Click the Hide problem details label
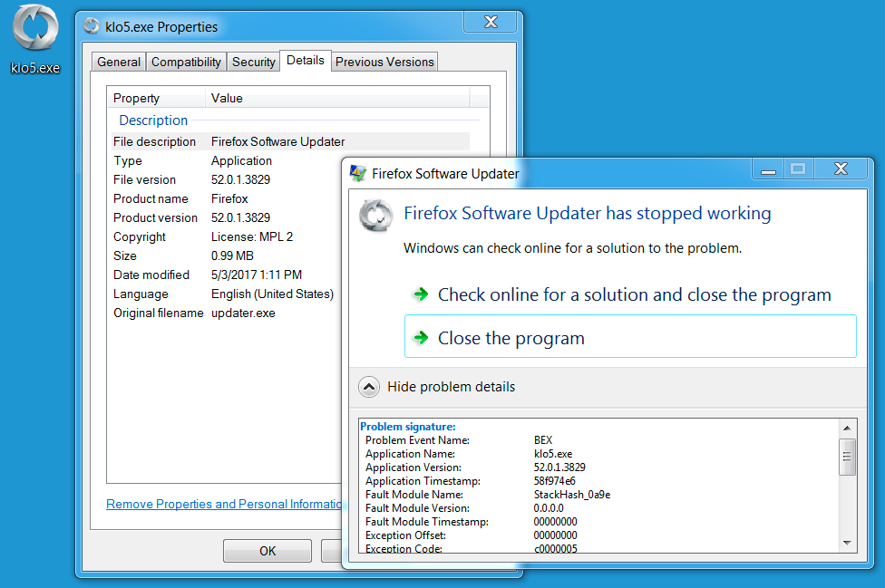 pyautogui.click(x=451, y=387)
